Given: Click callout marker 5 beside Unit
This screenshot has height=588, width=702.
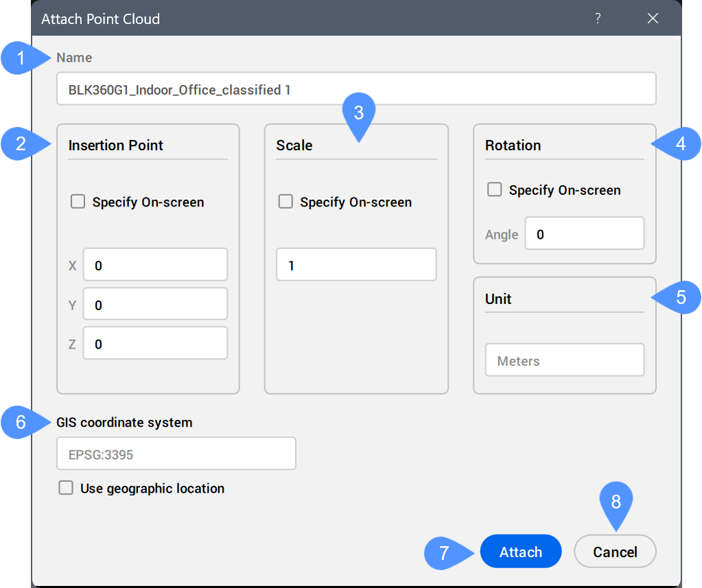Looking at the screenshot, I should coord(680,297).
